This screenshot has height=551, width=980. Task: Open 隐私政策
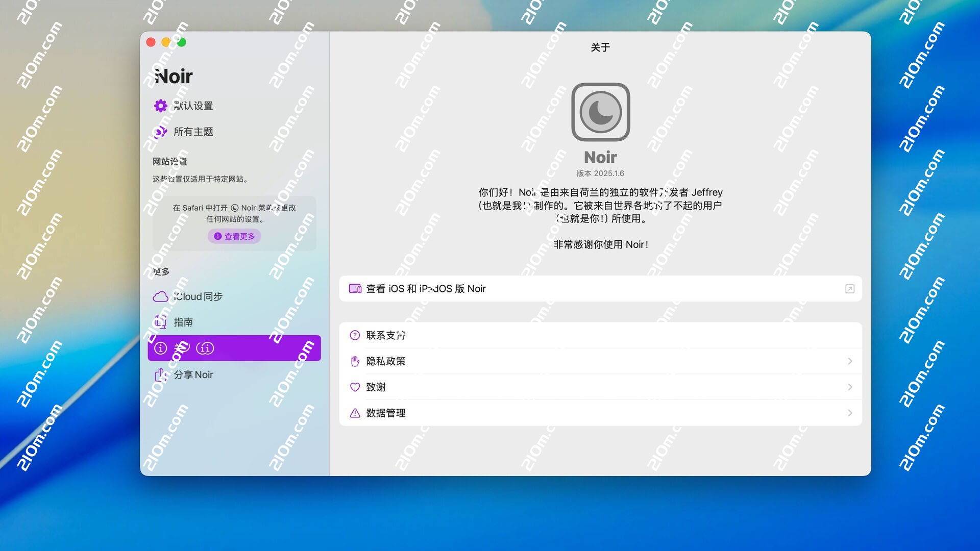(x=600, y=361)
